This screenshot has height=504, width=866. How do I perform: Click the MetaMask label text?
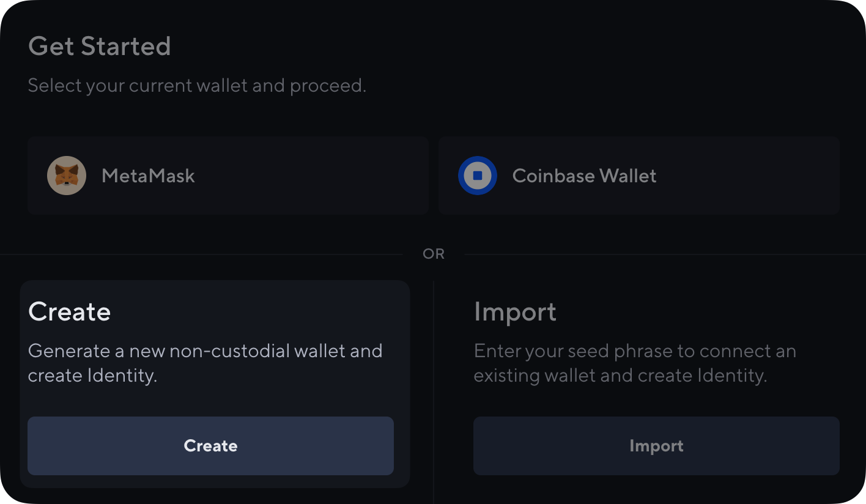click(147, 176)
